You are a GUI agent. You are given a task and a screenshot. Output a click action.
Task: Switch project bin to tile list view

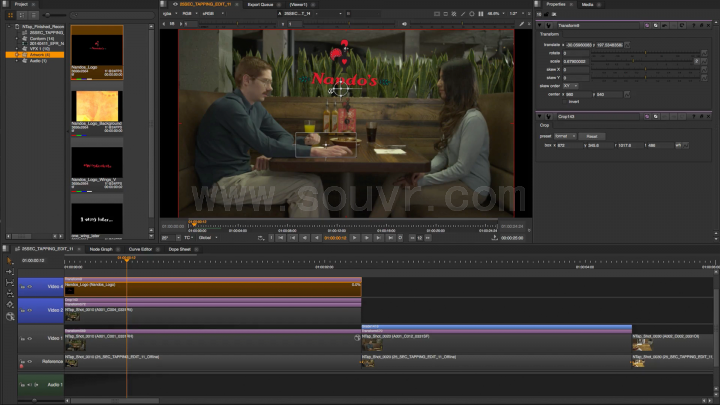tap(22, 15)
